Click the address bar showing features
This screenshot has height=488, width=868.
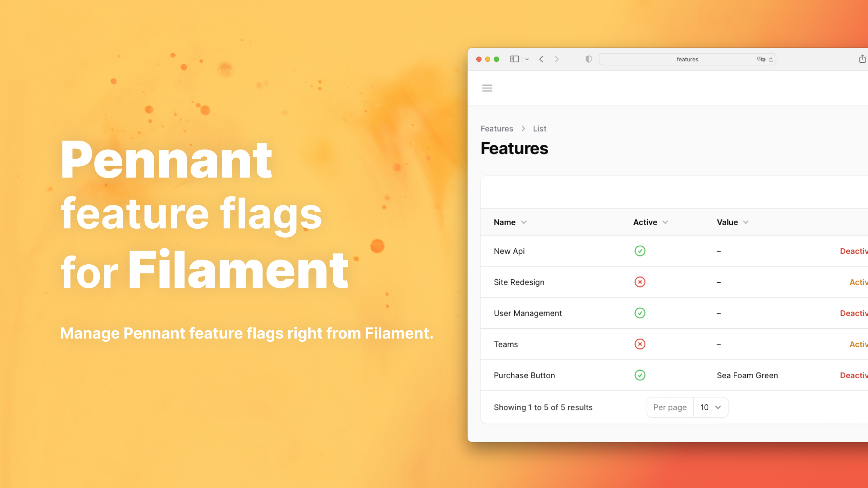click(687, 59)
